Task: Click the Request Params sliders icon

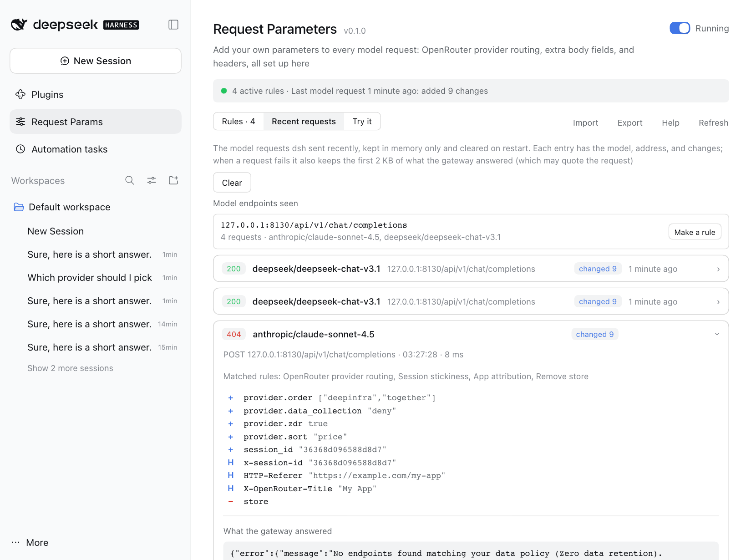Action: coord(20,122)
